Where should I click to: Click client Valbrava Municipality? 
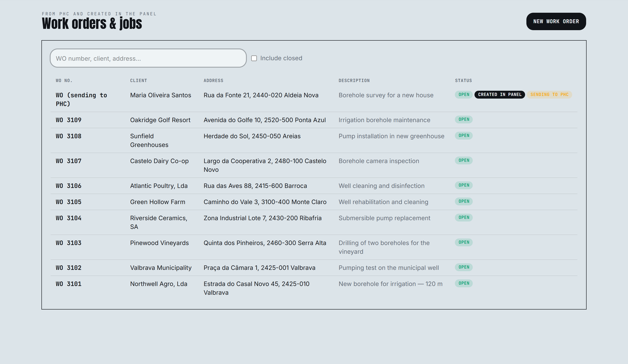(161, 268)
